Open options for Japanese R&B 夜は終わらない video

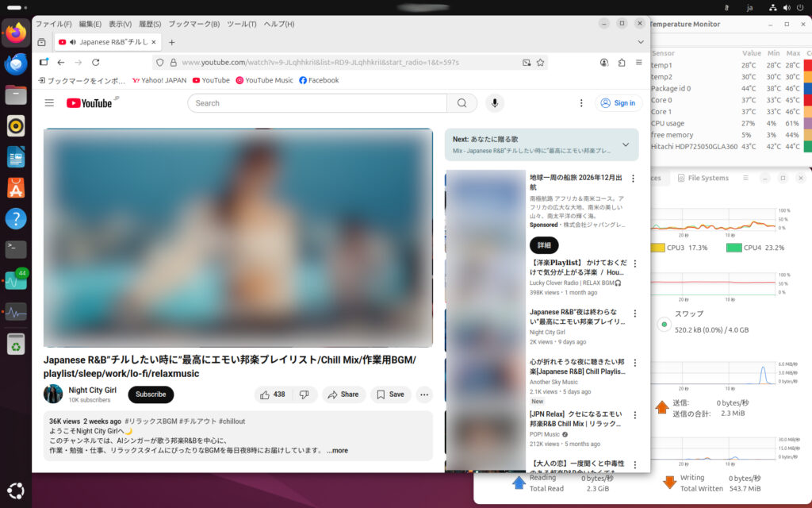tap(635, 314)
